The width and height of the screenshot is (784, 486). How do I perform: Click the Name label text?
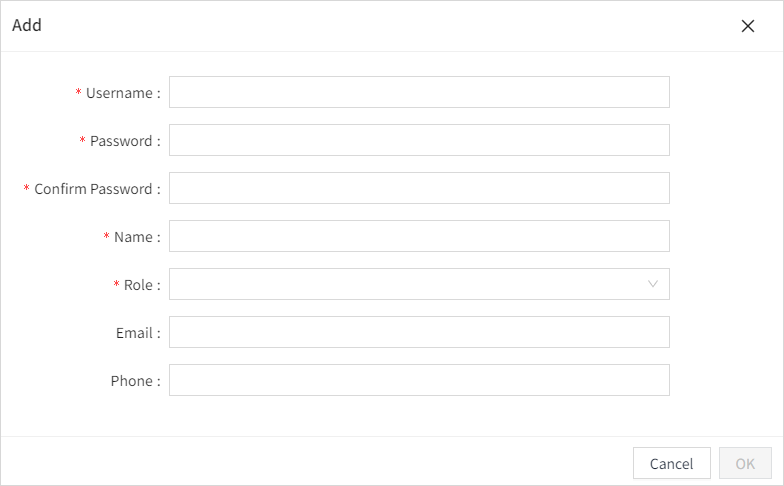[x=133, y=237]
